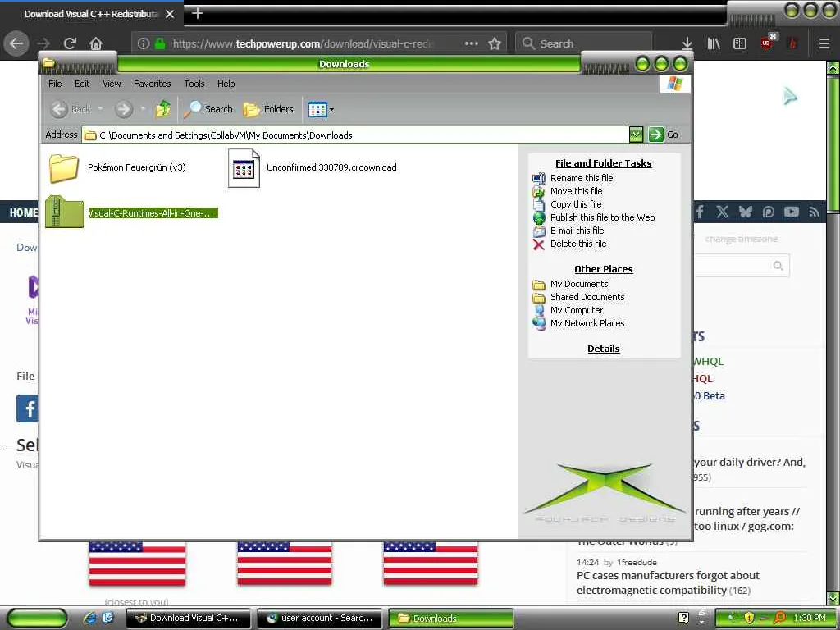The width and height of the screenshot is (840, 630).
Task: Click the YouTube icon on TechPowerUp
Action: [x=792, y=212]
